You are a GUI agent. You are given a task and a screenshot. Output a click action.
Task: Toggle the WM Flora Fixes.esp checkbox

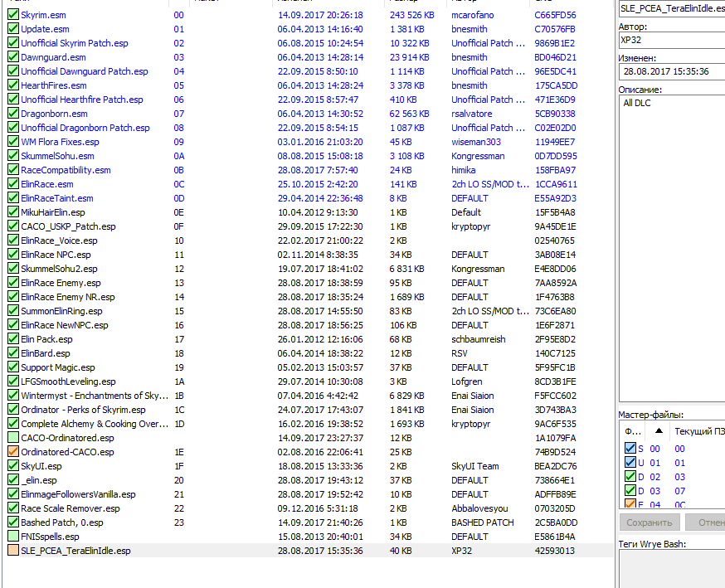pyautogui.click(x=13, y=142)
